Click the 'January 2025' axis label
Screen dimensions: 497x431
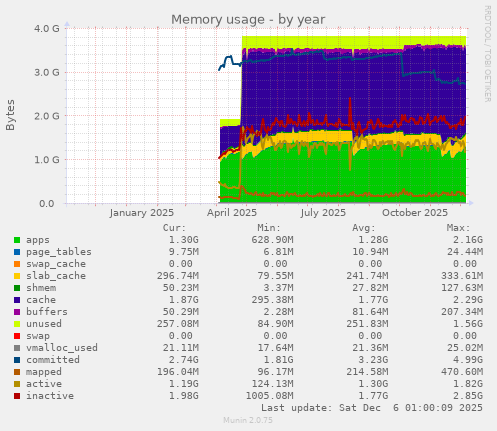click(141, 213)
